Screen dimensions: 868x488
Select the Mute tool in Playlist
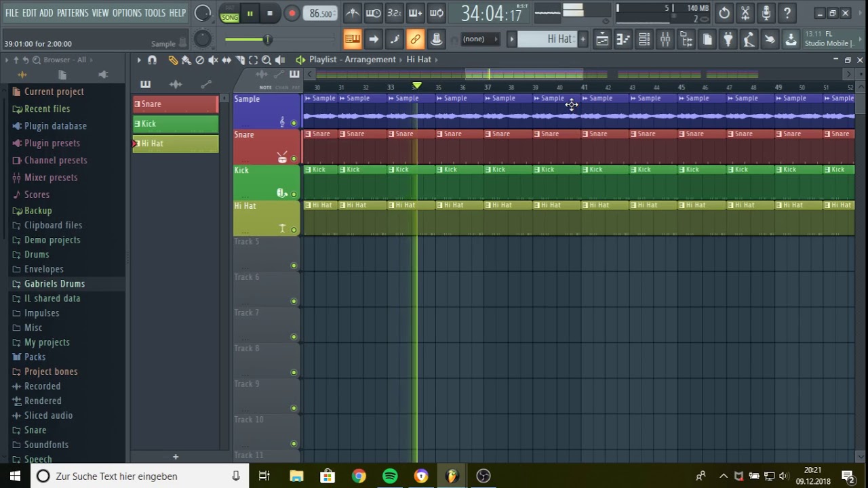click(213, 60)
